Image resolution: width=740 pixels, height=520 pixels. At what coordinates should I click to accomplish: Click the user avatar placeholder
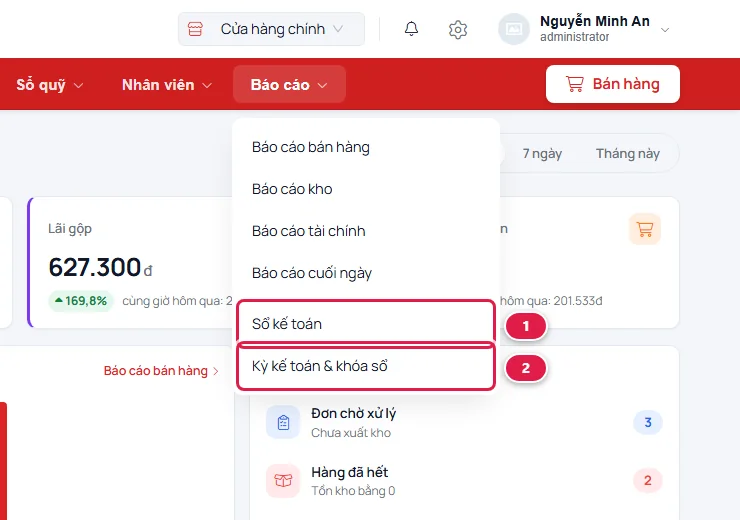(513, 29)
